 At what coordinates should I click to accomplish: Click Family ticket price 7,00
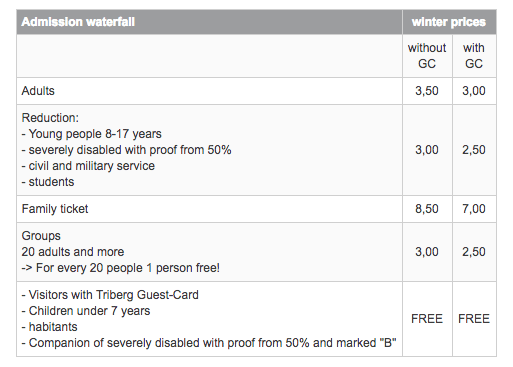474,209
